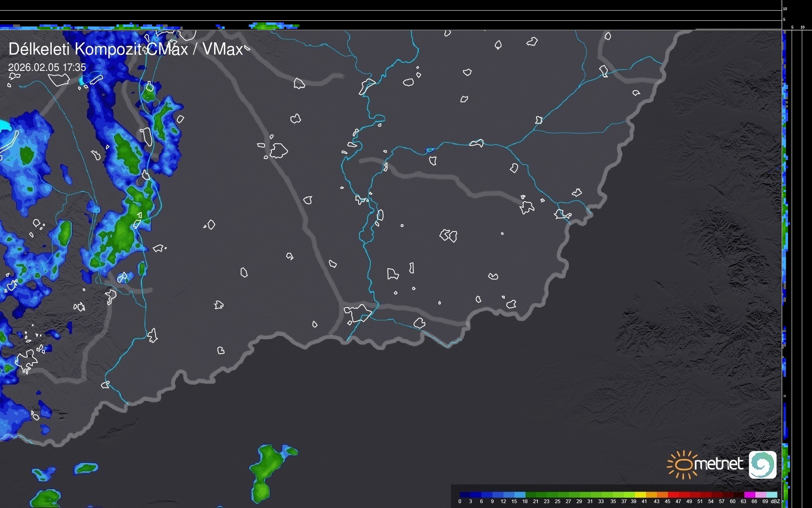Click the light blue 15 dBZ legend swatch
Viewport: 812px width, 508px height.
click(520, 495)
